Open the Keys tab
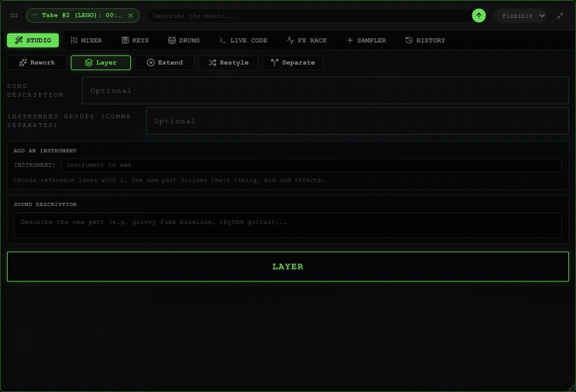This screenshot has height=392, width=576. [x=135, y=40]
